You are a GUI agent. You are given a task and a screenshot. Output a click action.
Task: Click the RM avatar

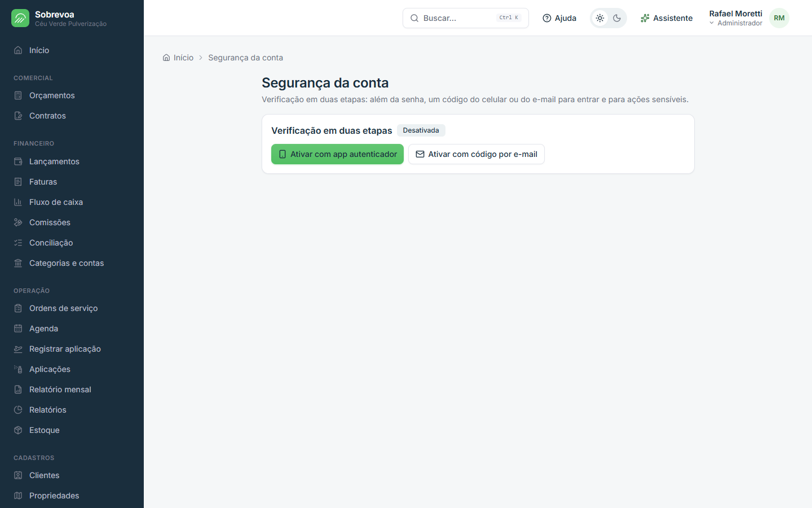click(779, 18)
